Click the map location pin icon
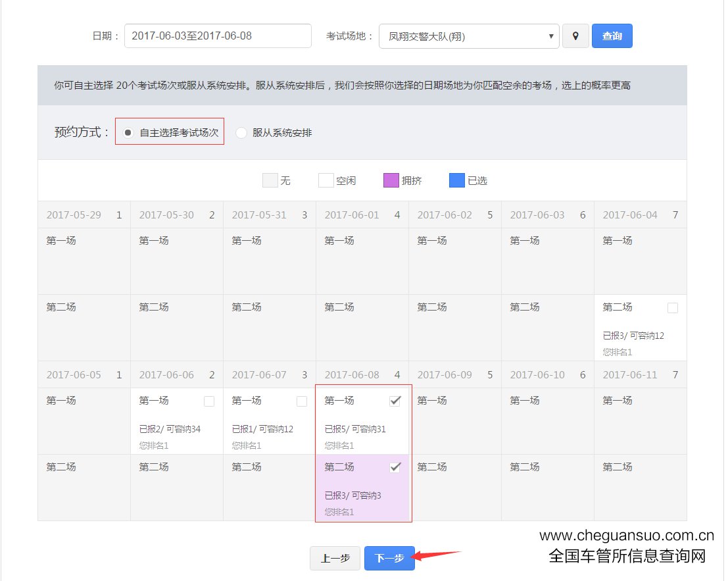The height and width of the screenshot is (581, 728). point(575,36)
